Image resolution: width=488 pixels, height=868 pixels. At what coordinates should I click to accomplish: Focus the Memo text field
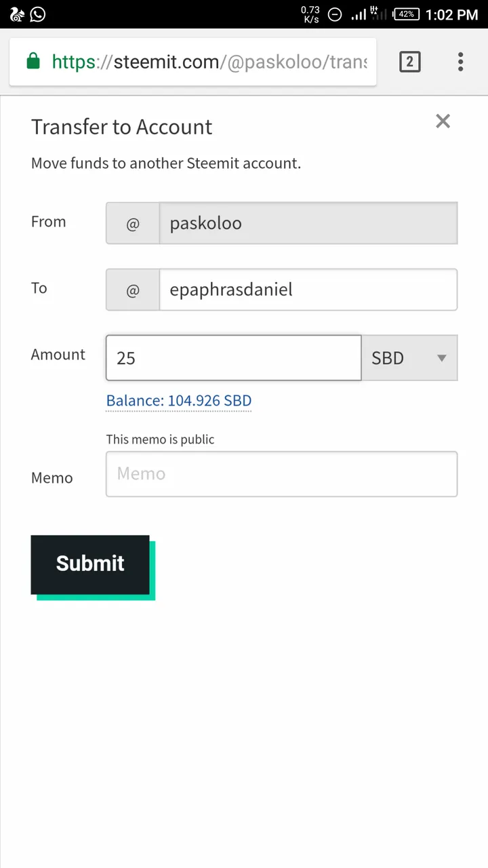point(281,474)
